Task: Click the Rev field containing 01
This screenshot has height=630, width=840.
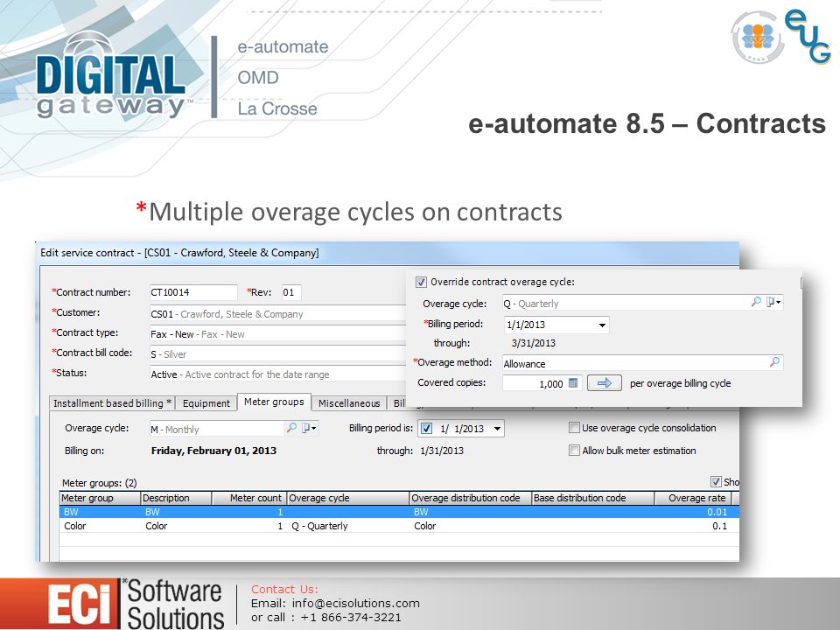Action: point(291,292)
